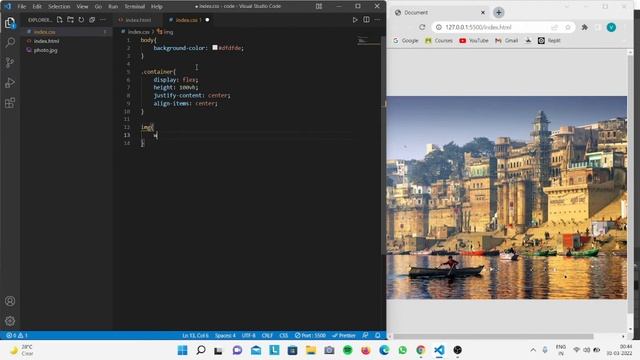Click the index.css breadcrumb segment
The width and height of the screenshot is (640, 360).
138,31
